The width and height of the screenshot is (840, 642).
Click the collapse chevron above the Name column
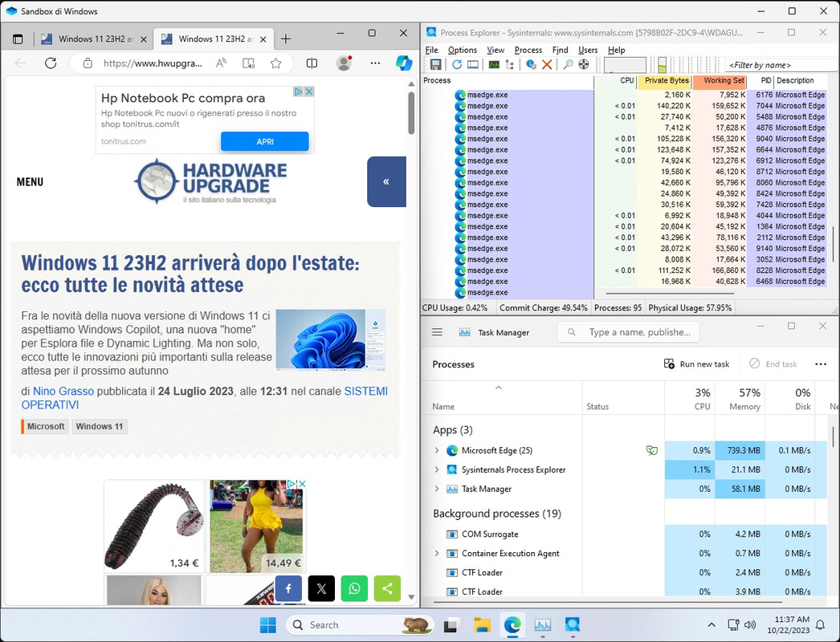click(x=498, y=387)
